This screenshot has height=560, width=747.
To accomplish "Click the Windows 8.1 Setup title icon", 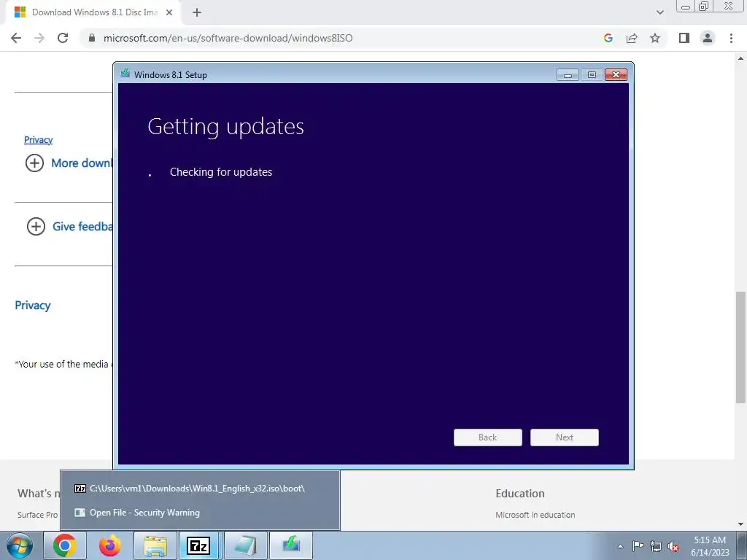I will click(x=125, y=74).
